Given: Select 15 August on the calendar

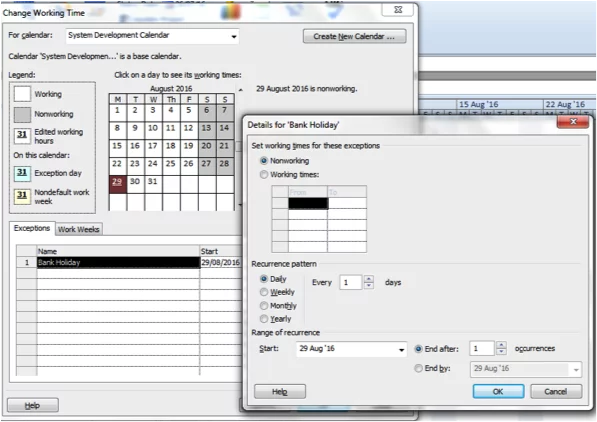Looking at the screenshot, I should pos(117,149).
